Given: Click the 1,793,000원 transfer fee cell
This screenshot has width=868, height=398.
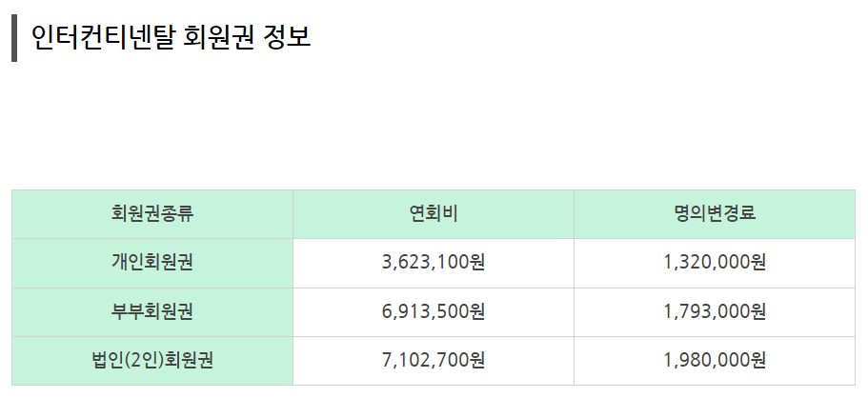Looking at the screenshot, I should click(715, 312).
